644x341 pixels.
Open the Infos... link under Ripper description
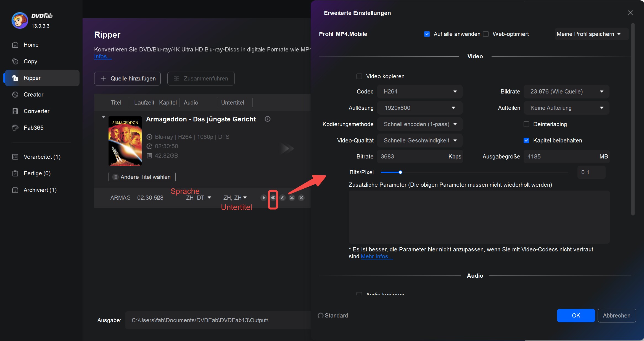[x=103, y=56]
